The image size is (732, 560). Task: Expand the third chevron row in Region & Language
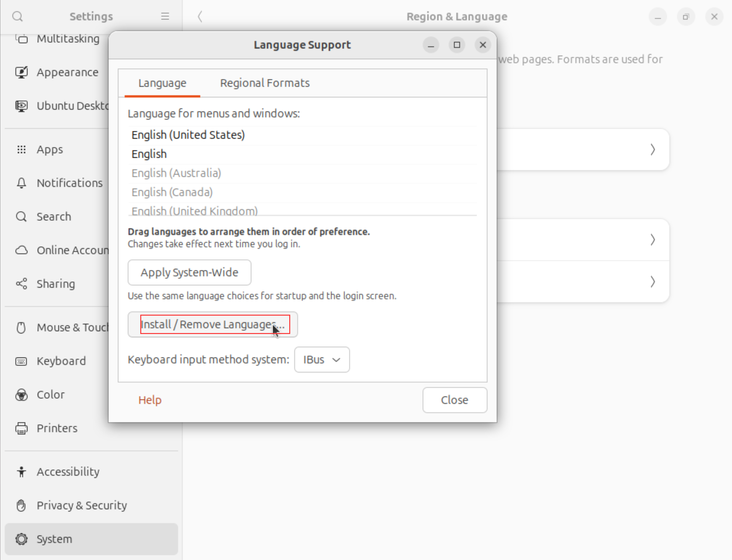653,282
